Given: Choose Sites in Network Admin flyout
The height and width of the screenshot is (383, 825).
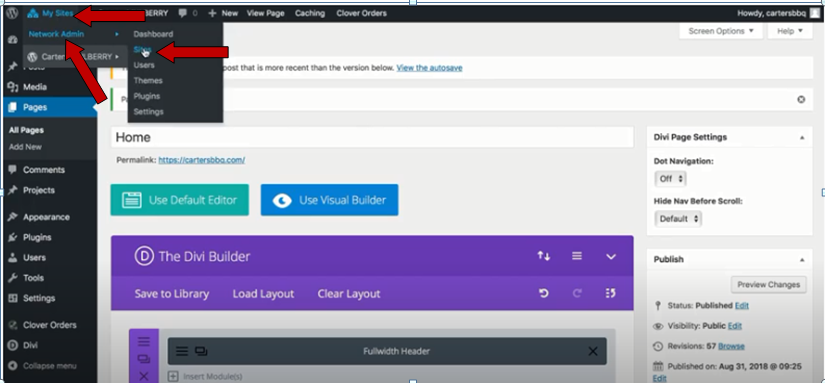Looking at the screenshot, I should click(143, 49).
